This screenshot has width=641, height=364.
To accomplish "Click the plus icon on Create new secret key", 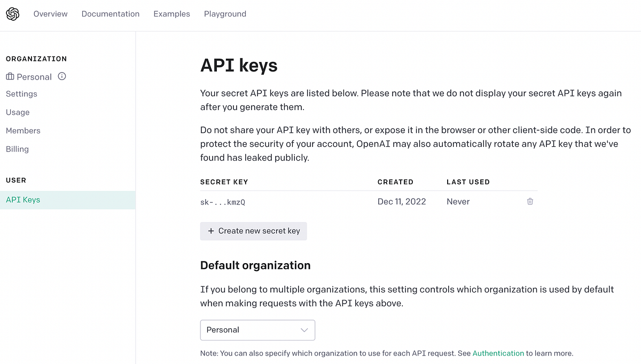I will [x=210, y=231].
